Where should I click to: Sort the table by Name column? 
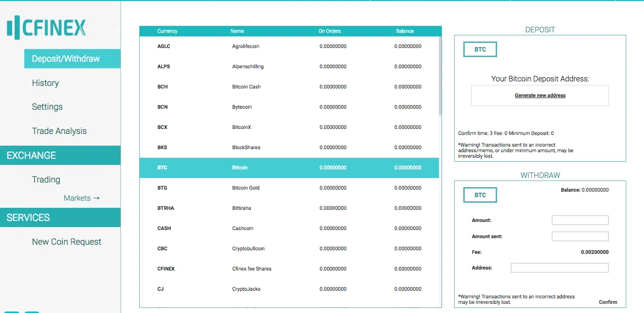[x=237, y=31]
